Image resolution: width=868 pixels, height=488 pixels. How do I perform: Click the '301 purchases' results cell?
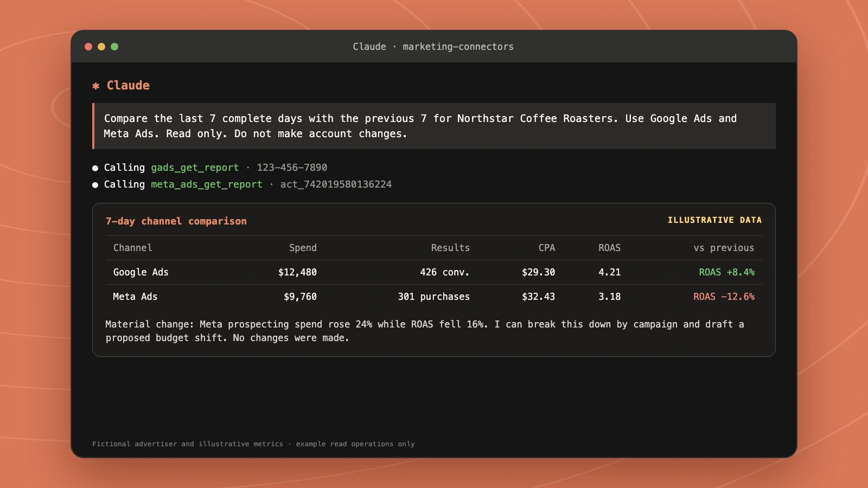434,297
